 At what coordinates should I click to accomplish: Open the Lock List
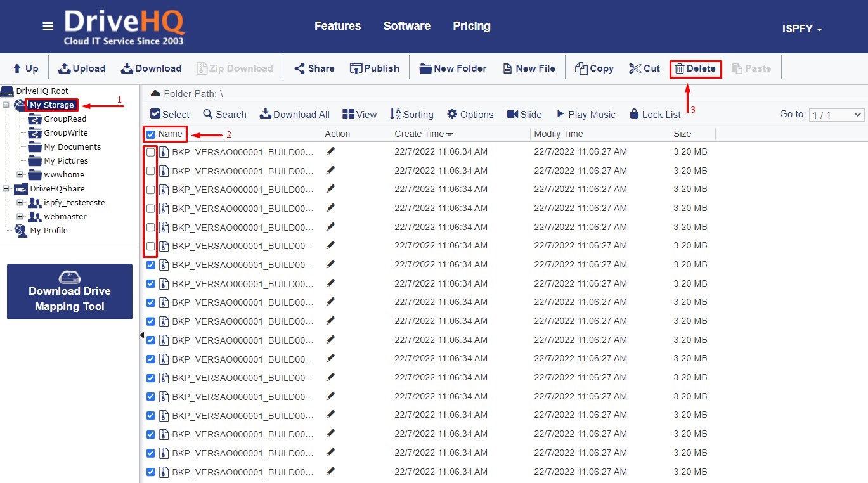point(655,115)
